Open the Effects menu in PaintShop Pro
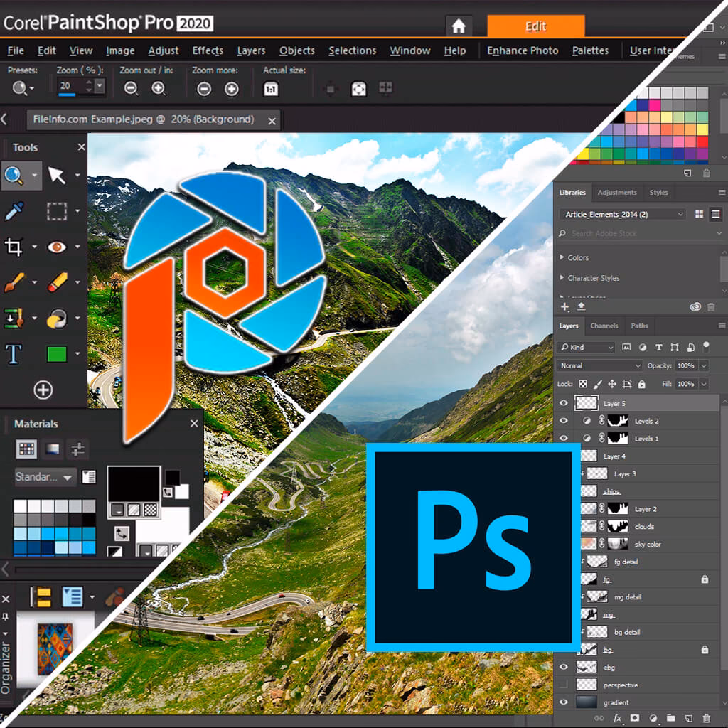This screenshot has width=728, height=728. [207, 50]
